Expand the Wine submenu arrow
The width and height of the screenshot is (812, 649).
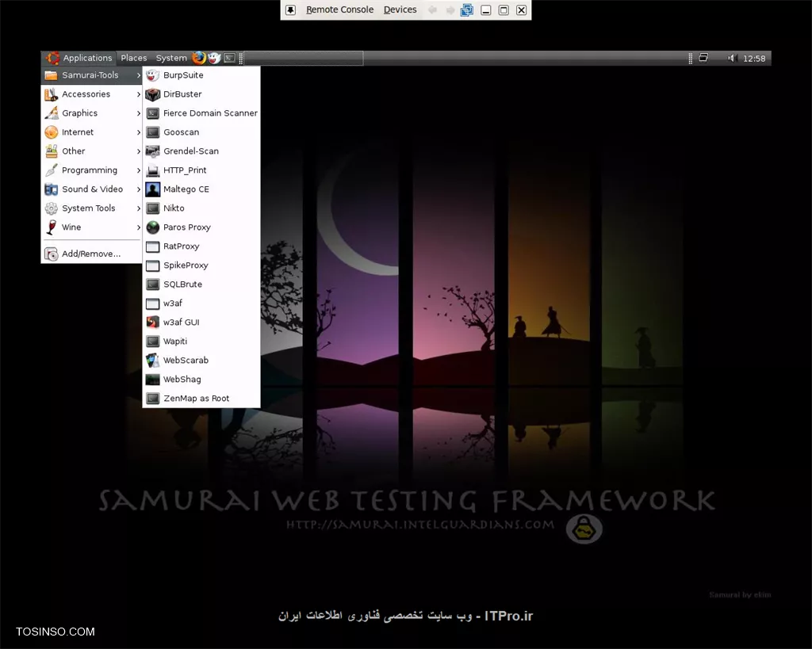pyautogui.click(x=138, y=227)
